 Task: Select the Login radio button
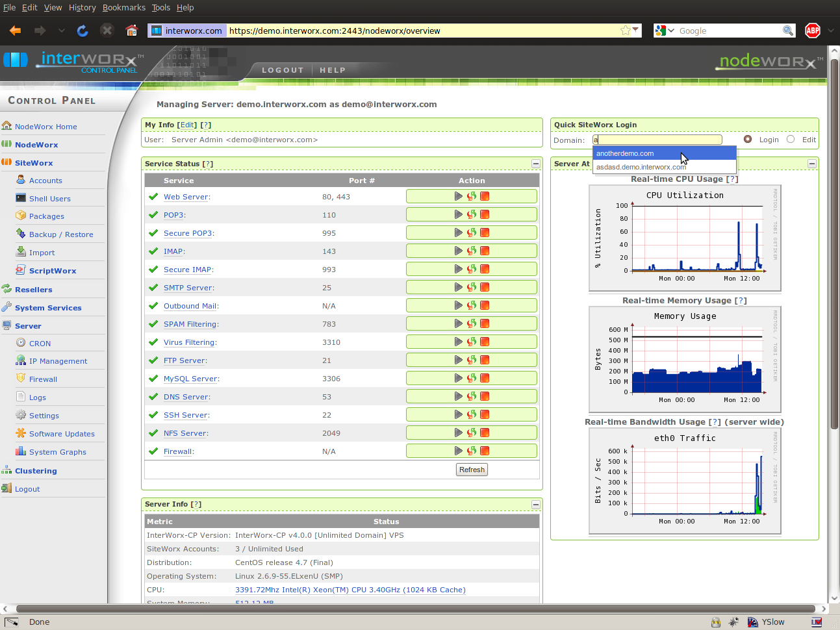pos(748,139)
